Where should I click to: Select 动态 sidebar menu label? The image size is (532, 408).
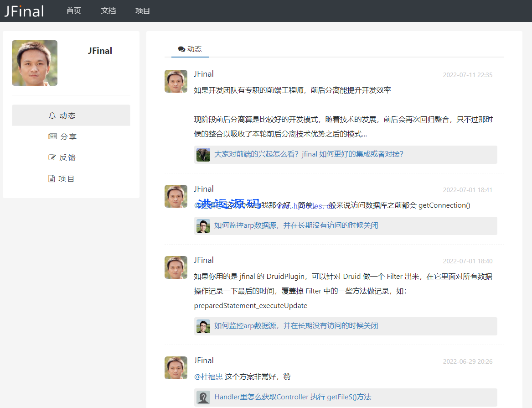67,115
